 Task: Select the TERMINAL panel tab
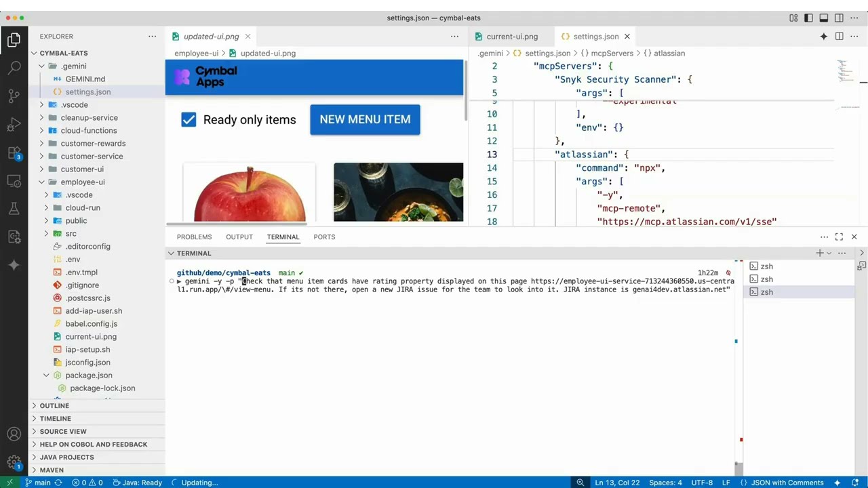(x=283, y=237)
